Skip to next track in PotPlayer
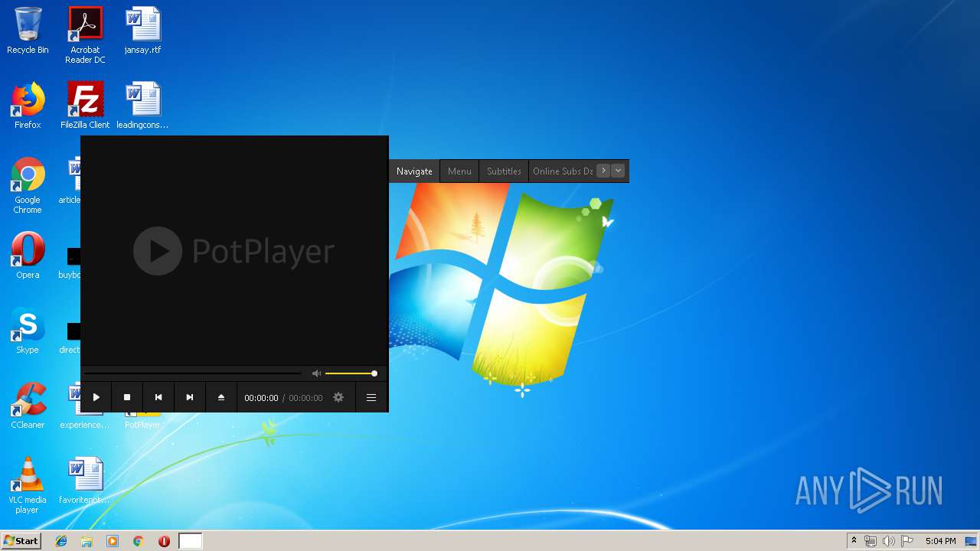 (190, 397)
